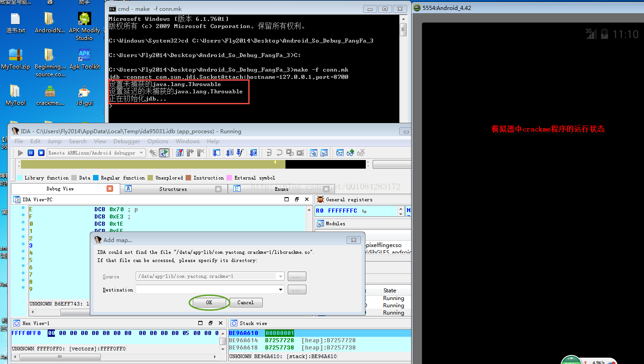The width and height of the screenshot is (644, 364).
Task: Click the General registers bug icon
Action: pyautogui.click(x=320, y=199)
